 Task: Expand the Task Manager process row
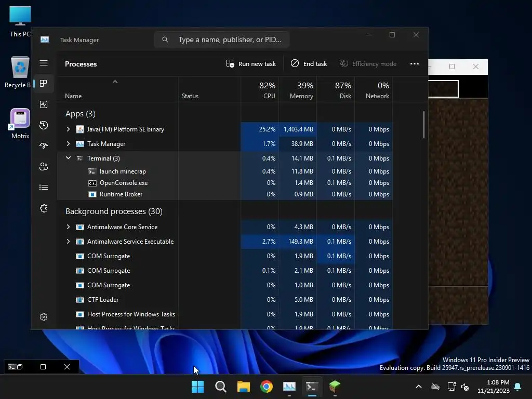click(x=68, y=143)
